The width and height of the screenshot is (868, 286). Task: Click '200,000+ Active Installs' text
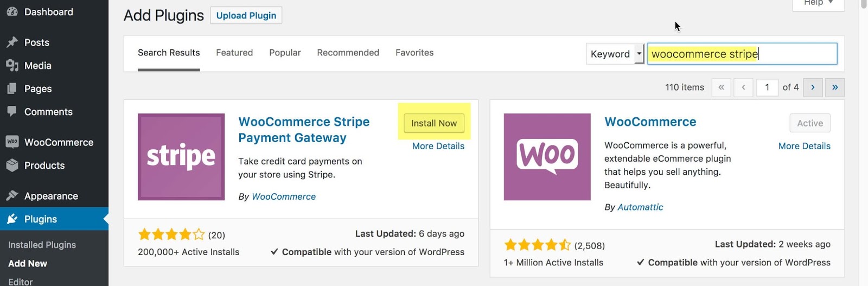pyautogui.click(x=189, y=252)
